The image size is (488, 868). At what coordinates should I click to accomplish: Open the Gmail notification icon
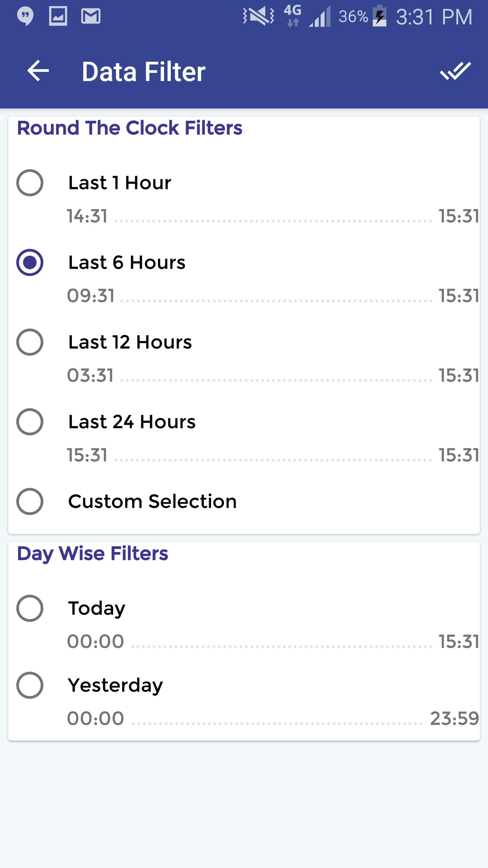click(91, 16)
